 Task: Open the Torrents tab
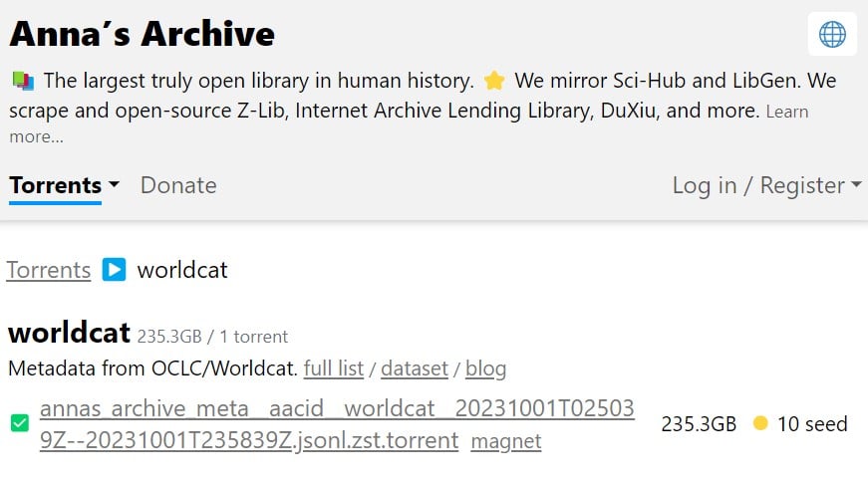(x=56, y=185)
